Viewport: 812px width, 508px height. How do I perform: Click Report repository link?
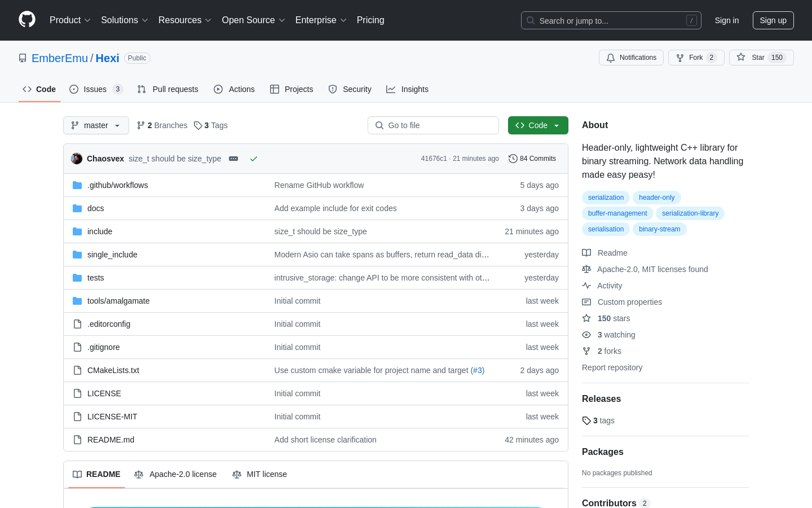(x=612, y=367)
